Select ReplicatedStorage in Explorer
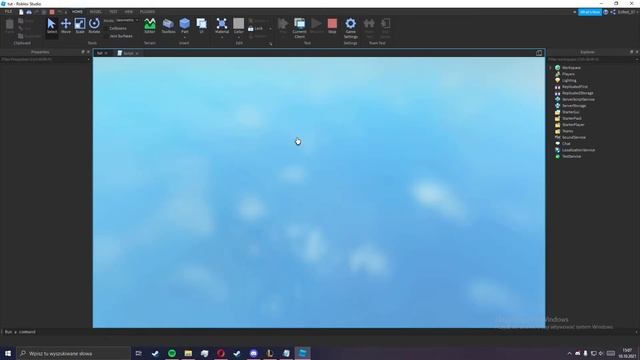 coord(578,93)
